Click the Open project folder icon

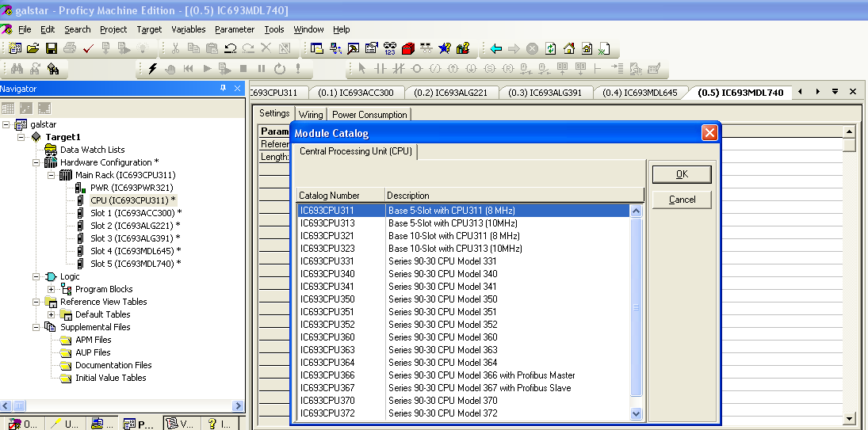coord(33,48)
